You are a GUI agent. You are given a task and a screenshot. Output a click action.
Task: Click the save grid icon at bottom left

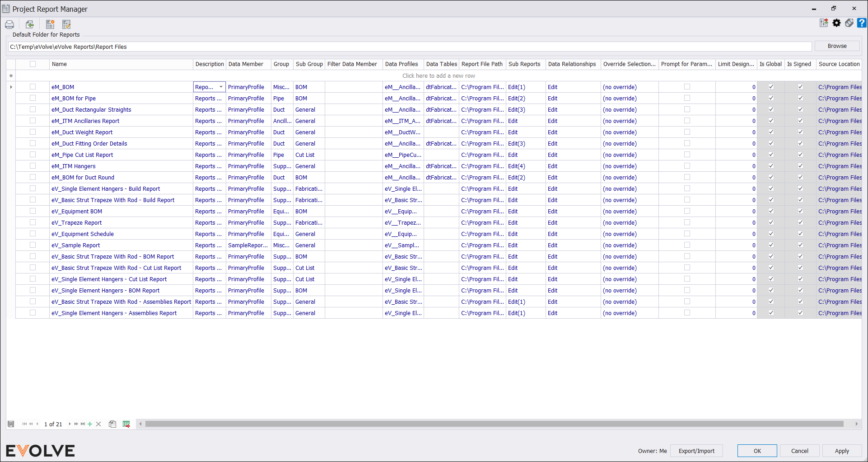coord(11,424)
